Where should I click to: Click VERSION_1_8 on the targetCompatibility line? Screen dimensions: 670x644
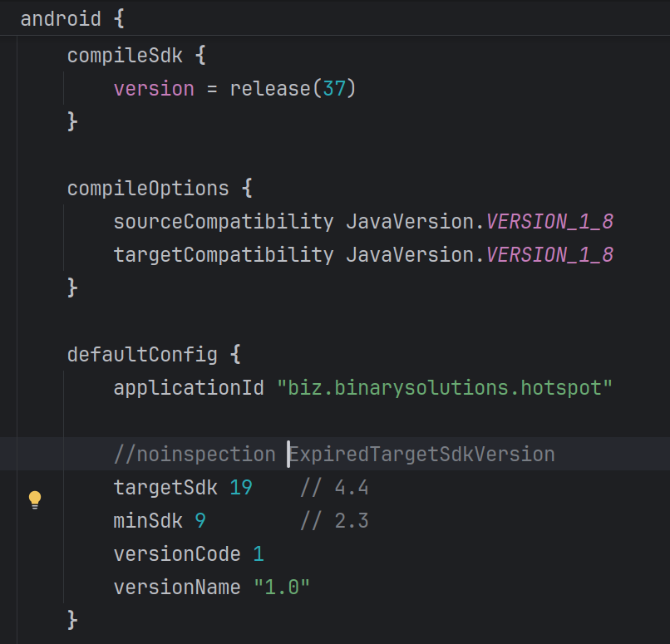tap(550, 255)
